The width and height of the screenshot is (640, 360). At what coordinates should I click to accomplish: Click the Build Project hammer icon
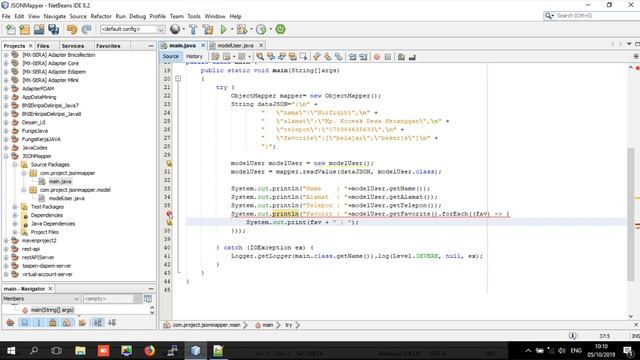pyautogui.click(x=193, y=29)
